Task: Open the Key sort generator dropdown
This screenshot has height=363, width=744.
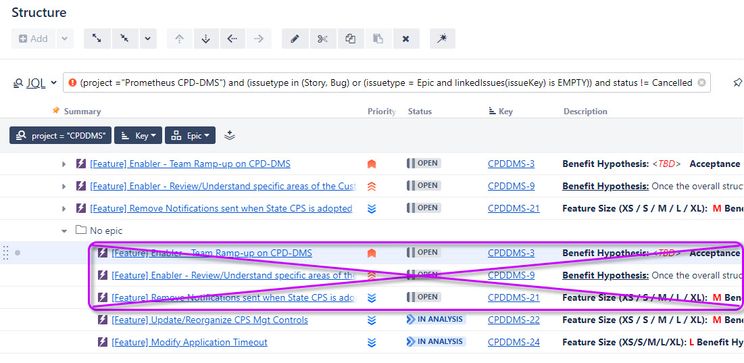Action: pos(138,136)
